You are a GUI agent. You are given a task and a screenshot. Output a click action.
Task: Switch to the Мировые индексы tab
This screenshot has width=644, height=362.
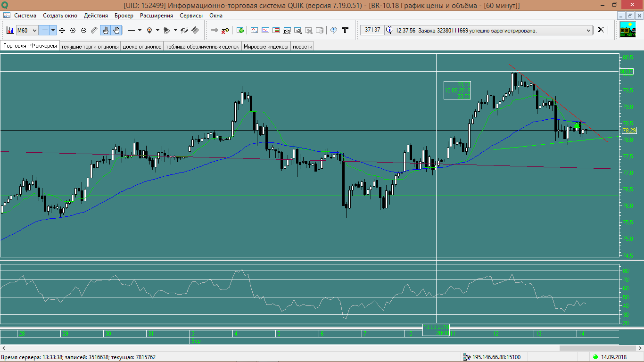pos(266,47)
